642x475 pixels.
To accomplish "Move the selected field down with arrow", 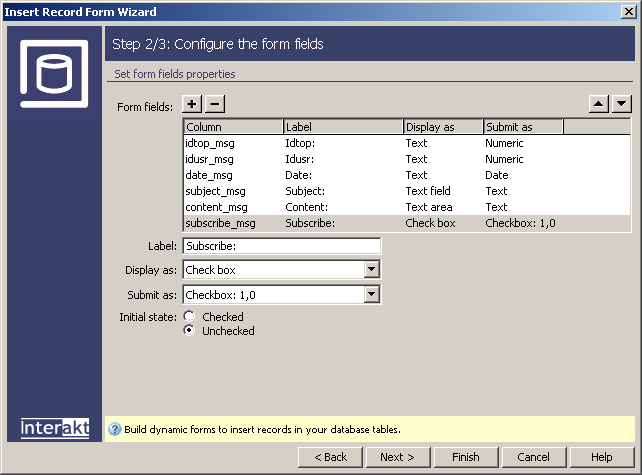I will 621,104.
